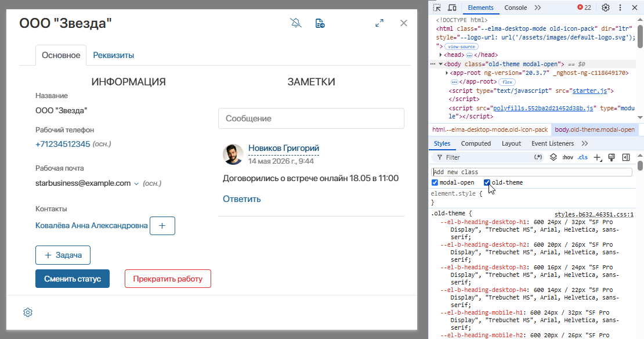Call the phone number +71234512345
The width and height of the screenshot is (644, 339).
(x=63, y=144)
